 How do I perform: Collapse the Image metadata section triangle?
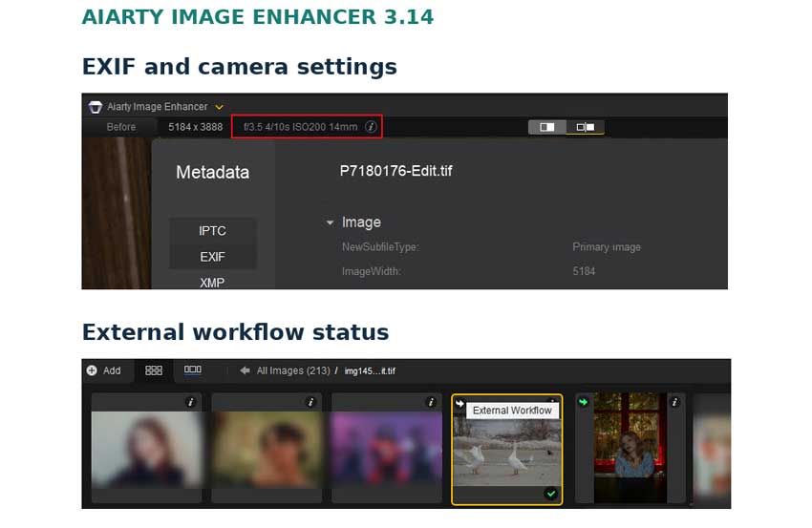pyautogui.click(x=330, y=222)
